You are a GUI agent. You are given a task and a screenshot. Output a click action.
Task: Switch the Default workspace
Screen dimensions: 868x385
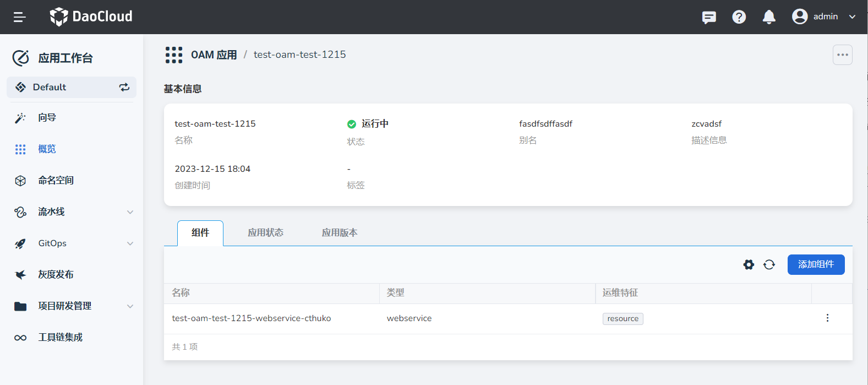(124, 87)
